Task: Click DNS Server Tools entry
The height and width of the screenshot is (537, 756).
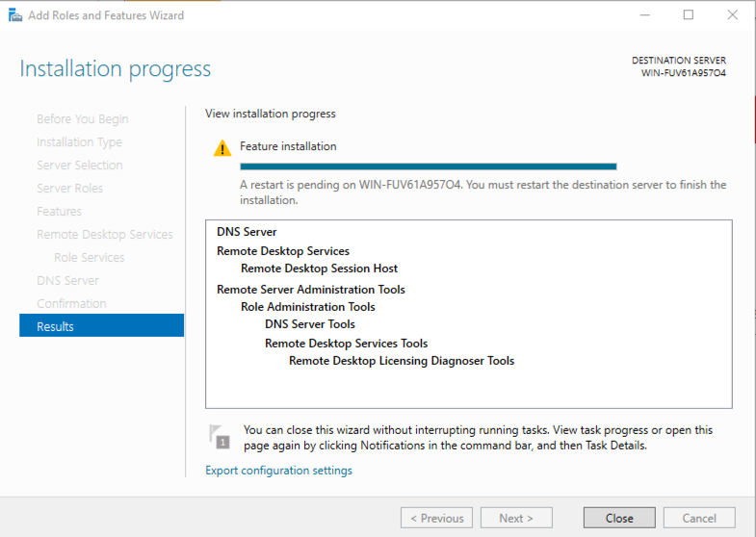Action: 310,324
